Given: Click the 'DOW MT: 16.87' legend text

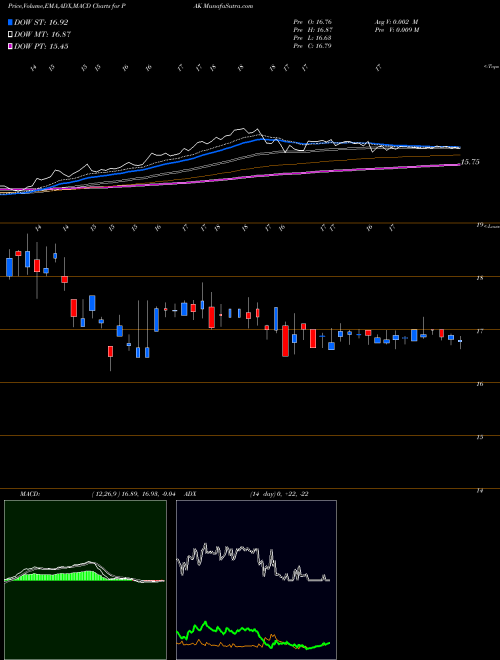Looking at the screenshot, I should tap(43, 35).
